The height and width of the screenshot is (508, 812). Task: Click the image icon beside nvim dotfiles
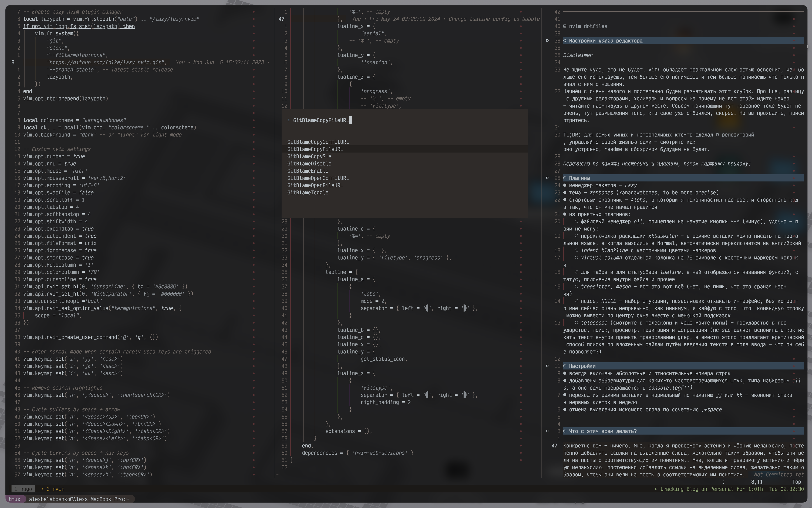565,26
